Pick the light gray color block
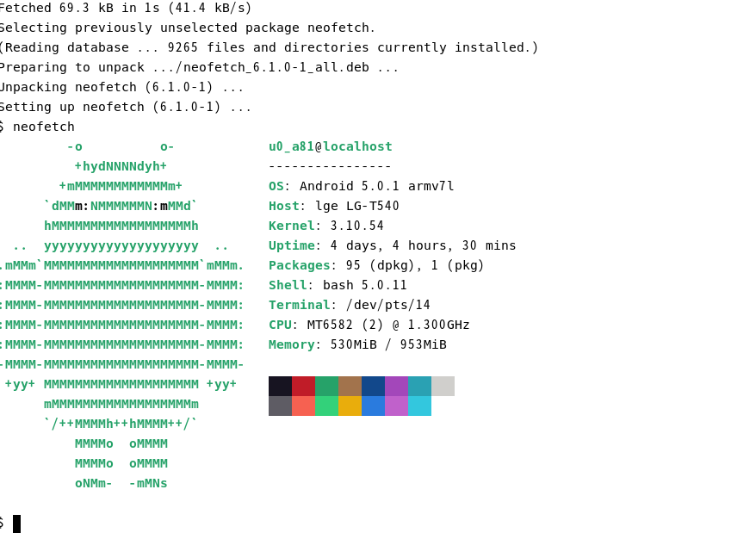The height and width of the screenshot is (533, 756). coord(443,386)
